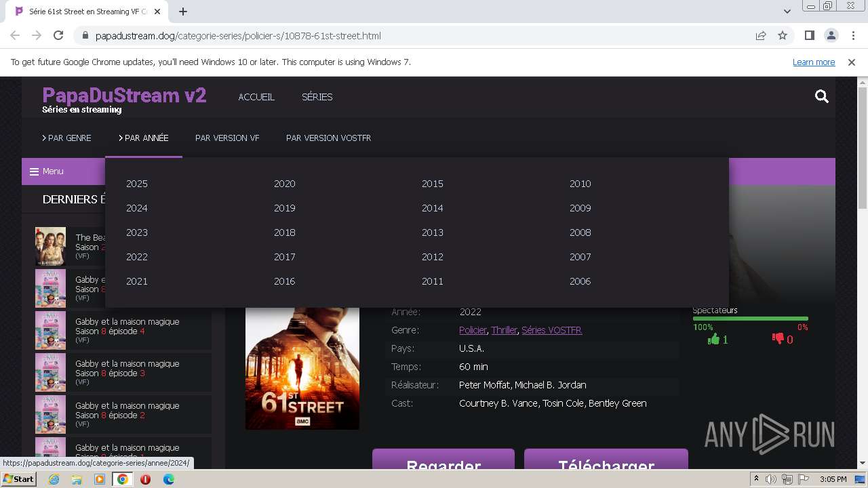
Task: Show hidden tray icons arrow
Action: point(756,479)
